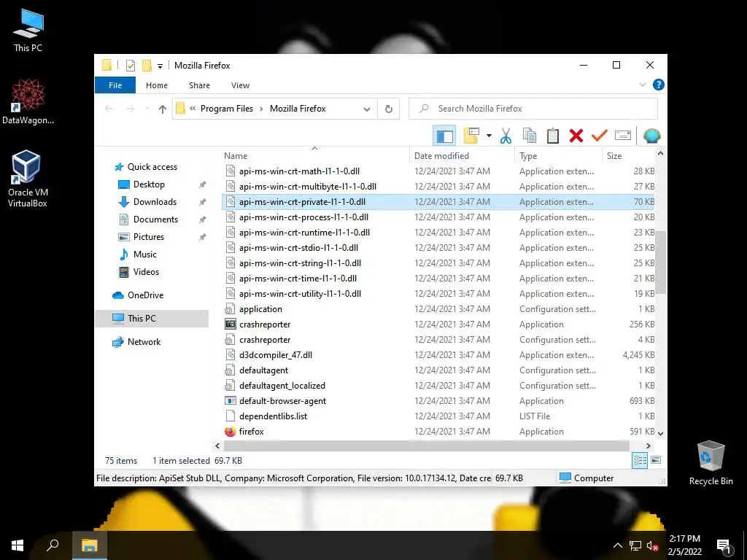
Task: Open Desktop in the navigation pane
Action: (x=149, y=184)
